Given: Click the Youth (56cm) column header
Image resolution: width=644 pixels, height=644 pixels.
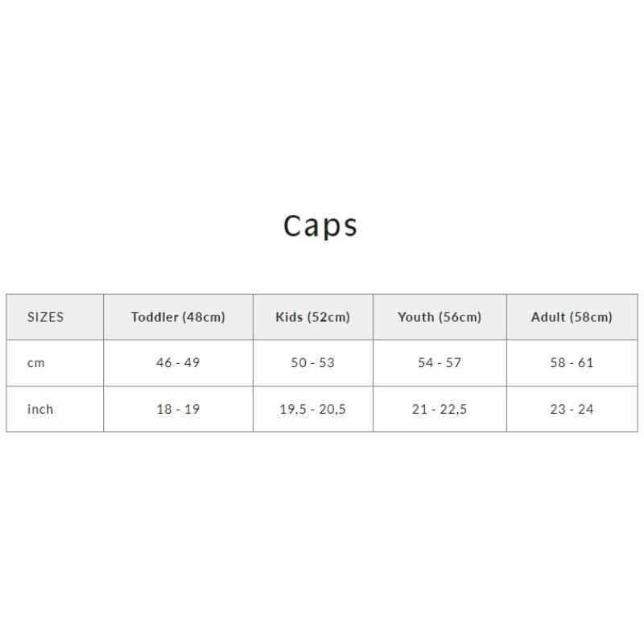Looking at the screenshot, I should coord(440,317).
